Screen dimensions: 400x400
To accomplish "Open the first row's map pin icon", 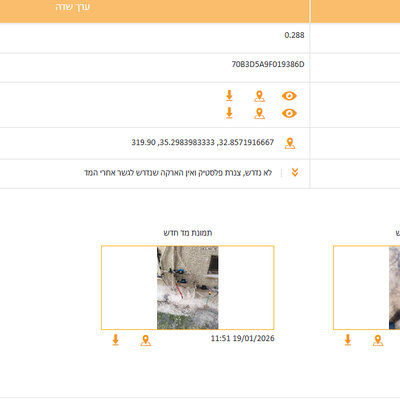I will pyautogui.click(x=259, y=96).
